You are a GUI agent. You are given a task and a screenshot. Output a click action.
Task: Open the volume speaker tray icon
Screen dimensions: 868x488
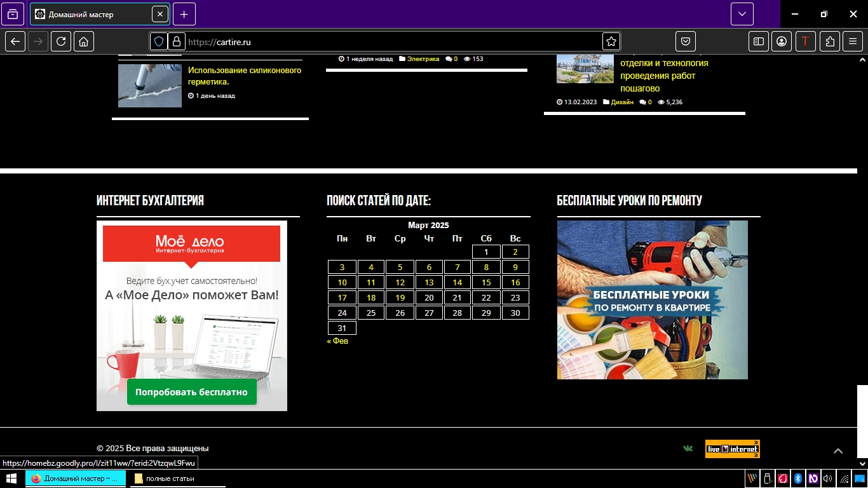[827, 478]
